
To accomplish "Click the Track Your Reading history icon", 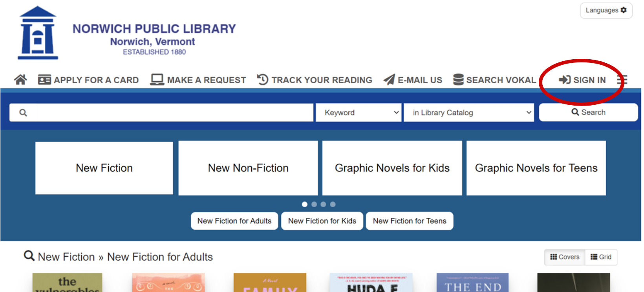I will [262, 80].
